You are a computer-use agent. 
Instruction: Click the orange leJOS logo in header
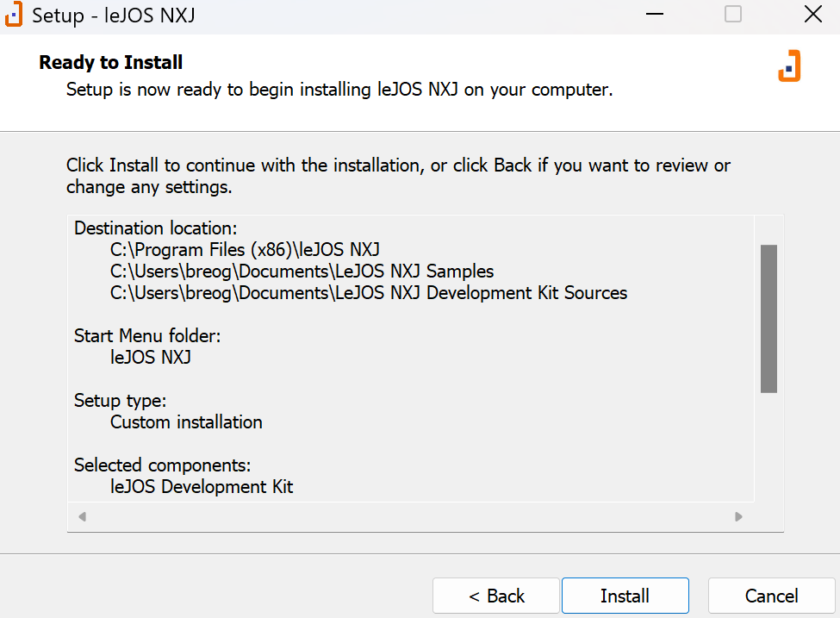click(789, 66)
